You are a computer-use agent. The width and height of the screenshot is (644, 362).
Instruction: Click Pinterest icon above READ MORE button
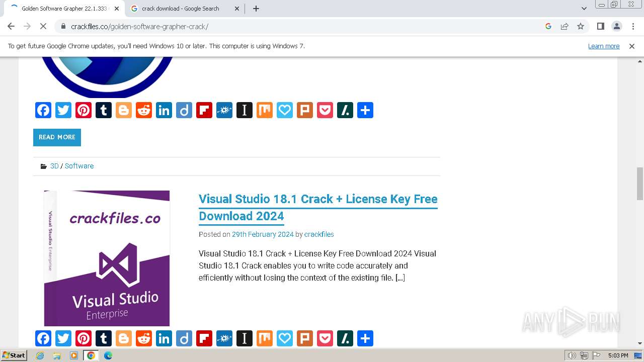pyautogui.click(x=84, y=110)
